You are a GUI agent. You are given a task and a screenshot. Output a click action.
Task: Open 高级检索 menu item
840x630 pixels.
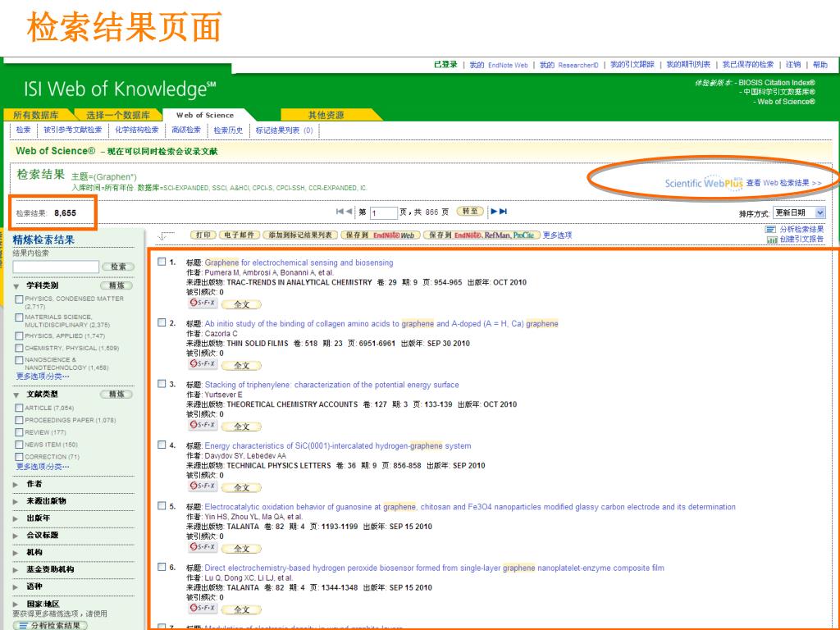tap(186, 130)
